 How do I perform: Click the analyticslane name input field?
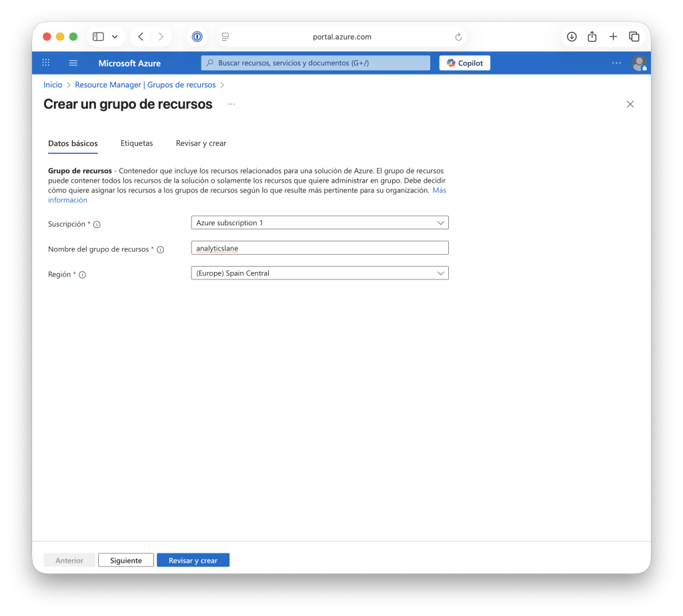point(319,247)
